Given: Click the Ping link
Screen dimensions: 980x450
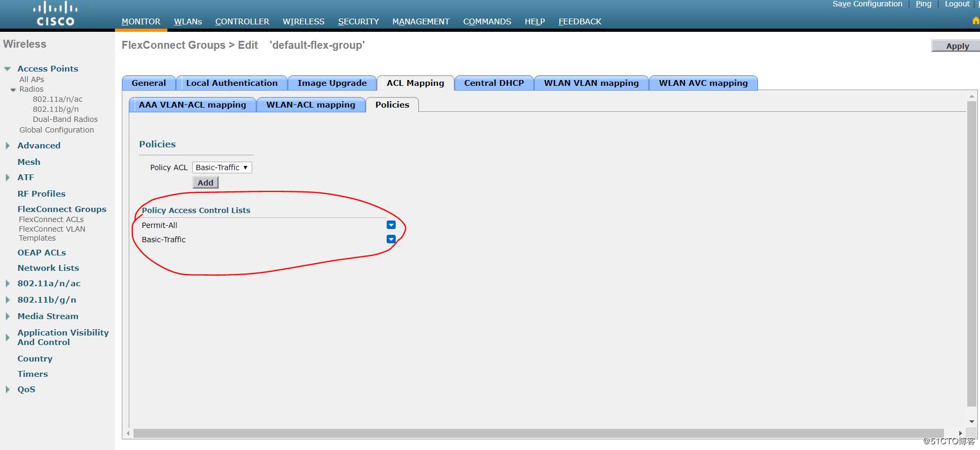Looking at the screenshot, I should pos(923,4).
